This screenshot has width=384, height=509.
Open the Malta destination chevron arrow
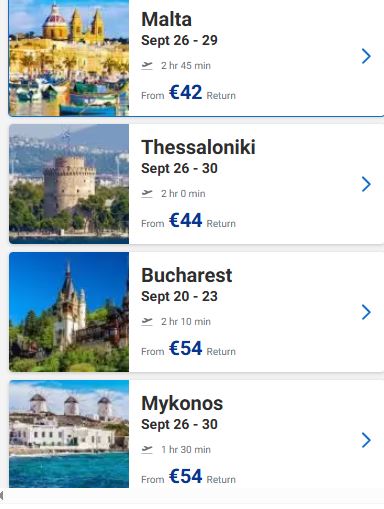tap(366, 56)
